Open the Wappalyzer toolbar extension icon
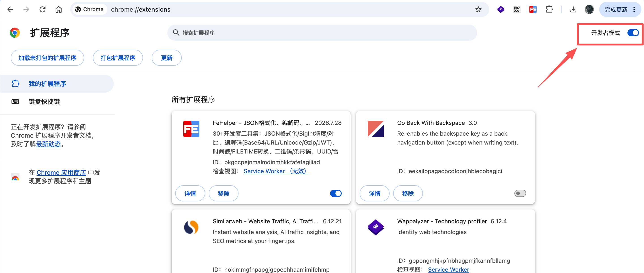This screenshot has width=644, height=273. (x=501, y=9)
